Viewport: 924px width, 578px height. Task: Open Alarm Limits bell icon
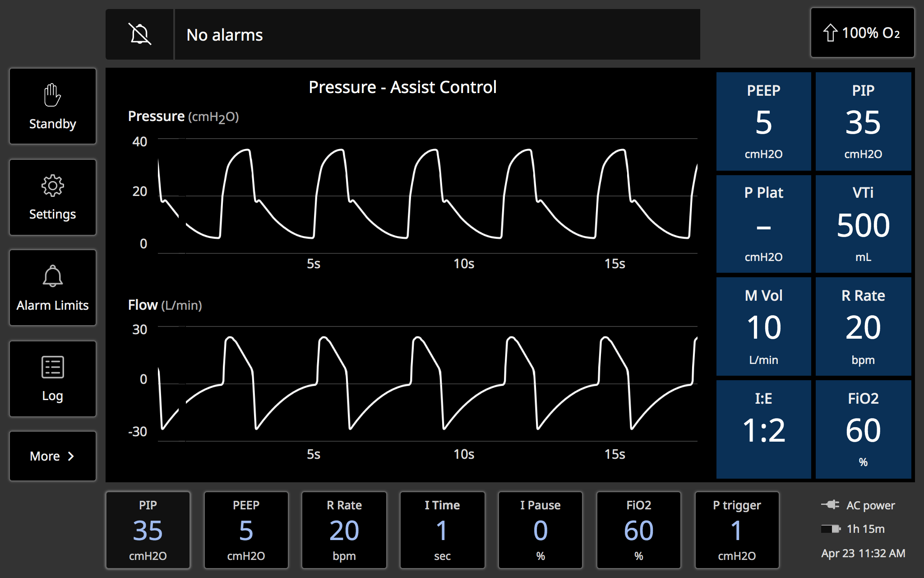[x=53, y=276]
